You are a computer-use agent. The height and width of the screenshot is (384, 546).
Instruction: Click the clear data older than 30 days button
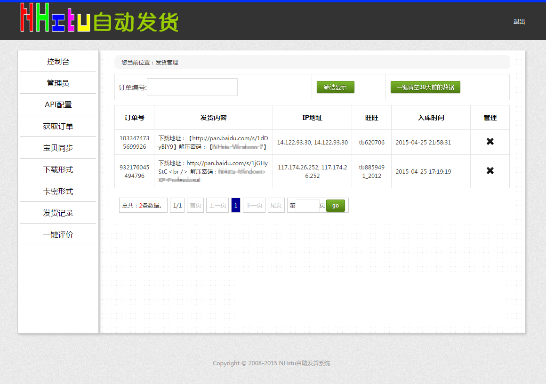tap(425, 87)
